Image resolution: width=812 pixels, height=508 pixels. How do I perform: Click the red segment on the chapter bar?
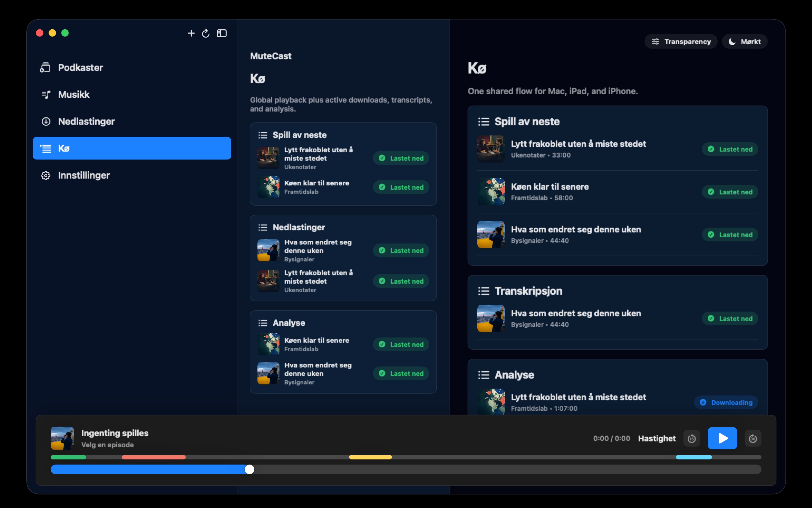click(x=154, y=457)
